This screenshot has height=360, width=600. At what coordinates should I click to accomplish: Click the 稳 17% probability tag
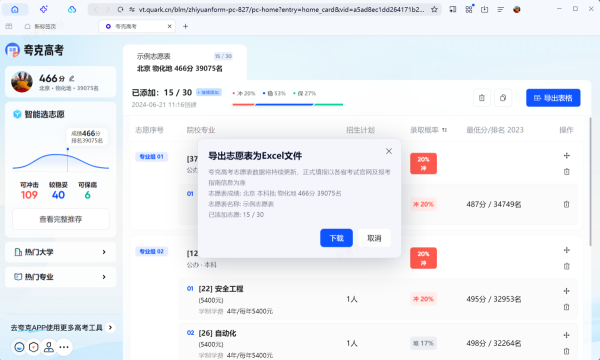click(423, 343)
